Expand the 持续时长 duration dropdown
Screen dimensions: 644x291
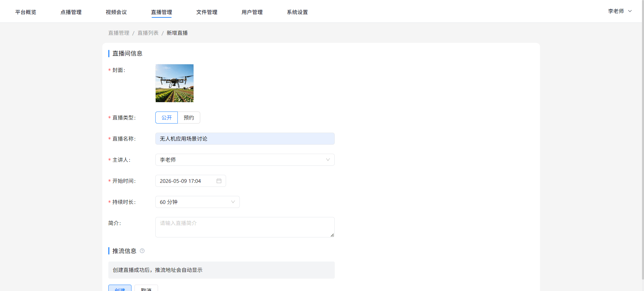pos(197,202)
